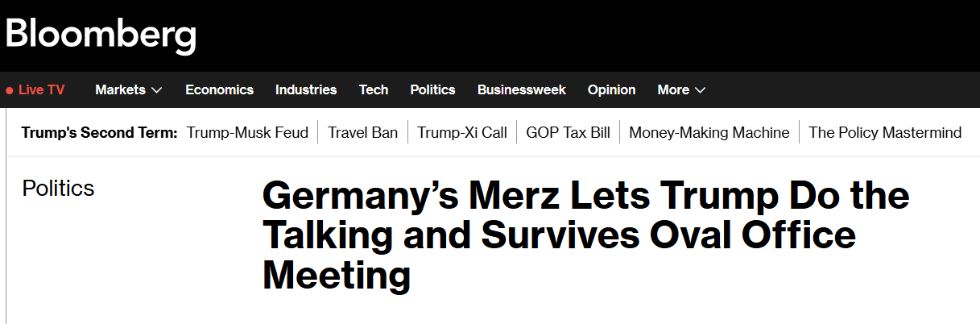Click The Policy Mastermind link
Image resolution: width=980 pixels, height=324 pixels.
click(885, 133)
